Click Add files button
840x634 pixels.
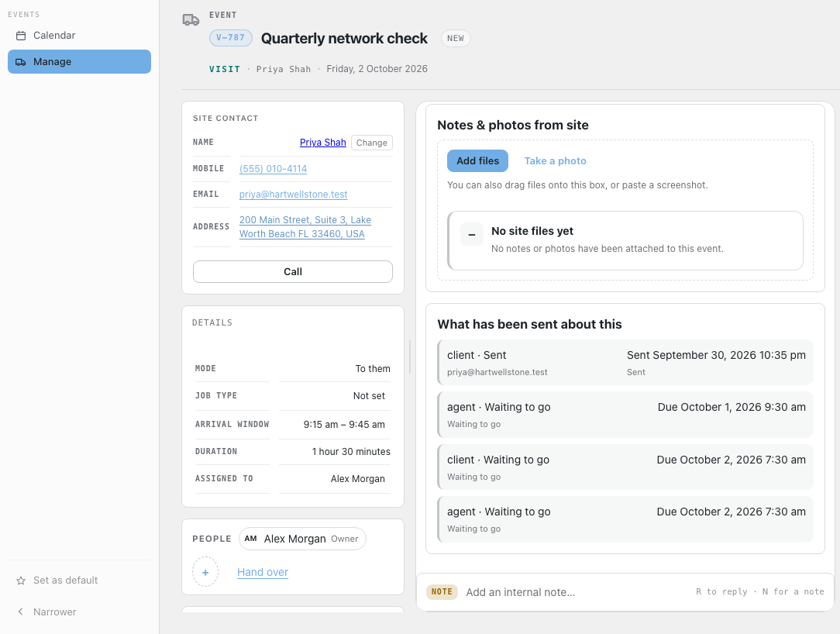tap(477, 160)
